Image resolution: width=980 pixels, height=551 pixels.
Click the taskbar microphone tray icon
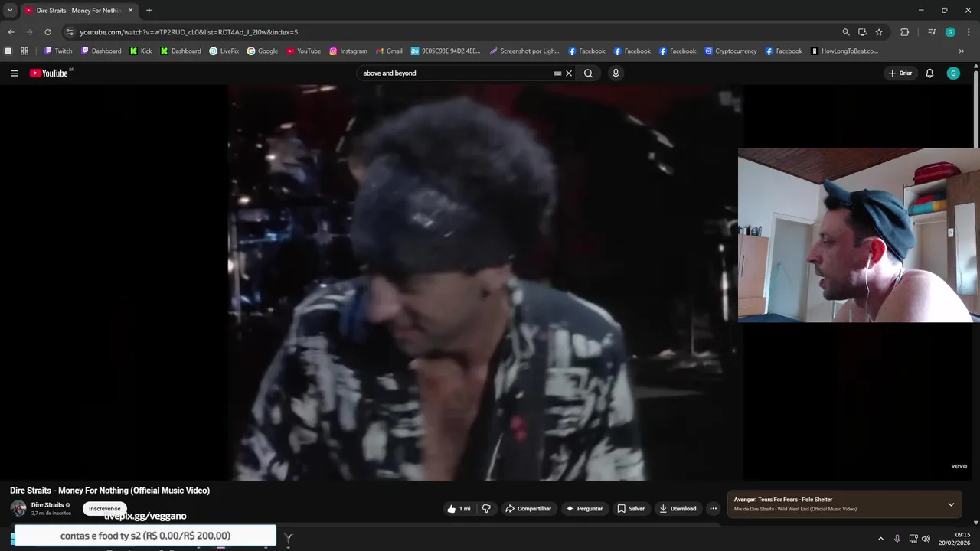pyautogui.click(x=897, y=539)
